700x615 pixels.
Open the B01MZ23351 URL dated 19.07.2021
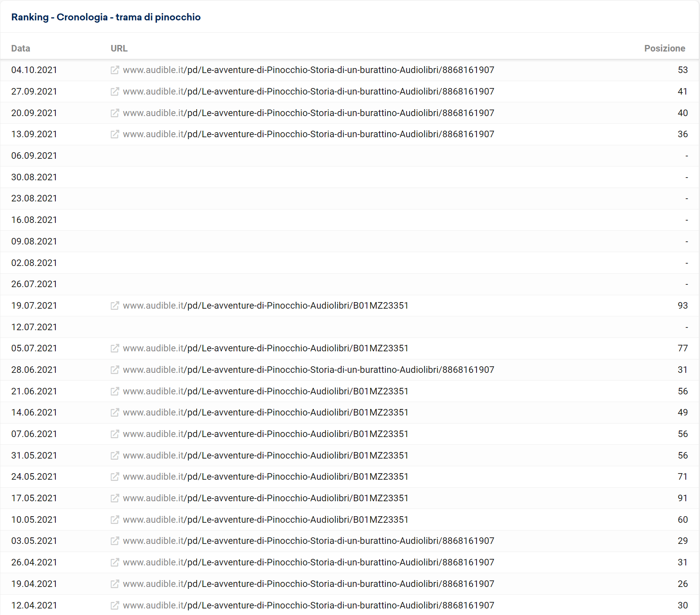click(266, 306)
